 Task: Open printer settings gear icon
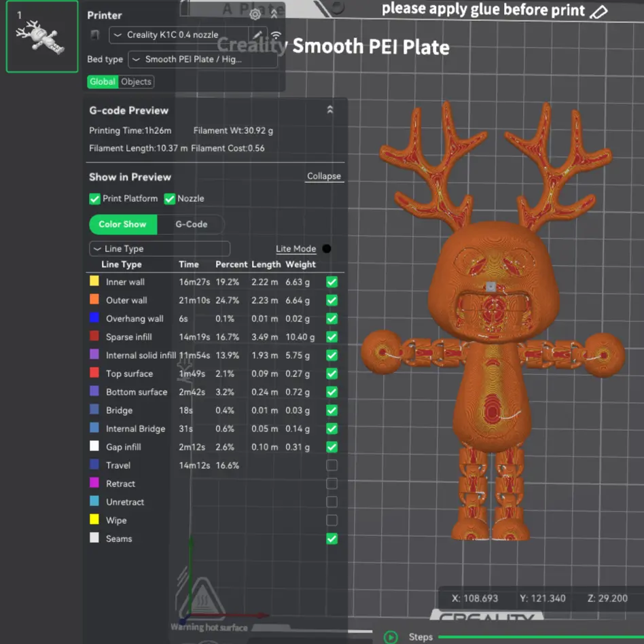coord(255,14)
